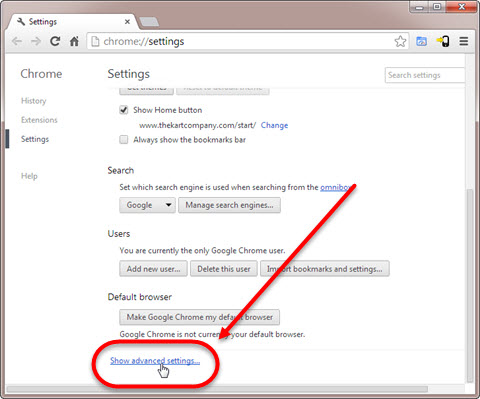Viewport: 480px width, 399px height.
Task: Click the 'Google Chrome is not currently' text
Action: (212, 334)
